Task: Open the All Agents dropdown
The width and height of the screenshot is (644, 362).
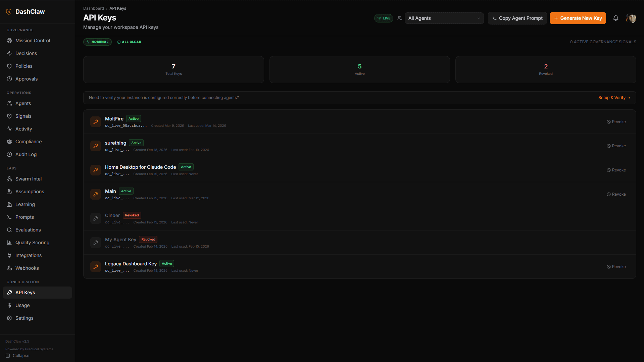Action: pyautogui.click(x=444, y=18)
